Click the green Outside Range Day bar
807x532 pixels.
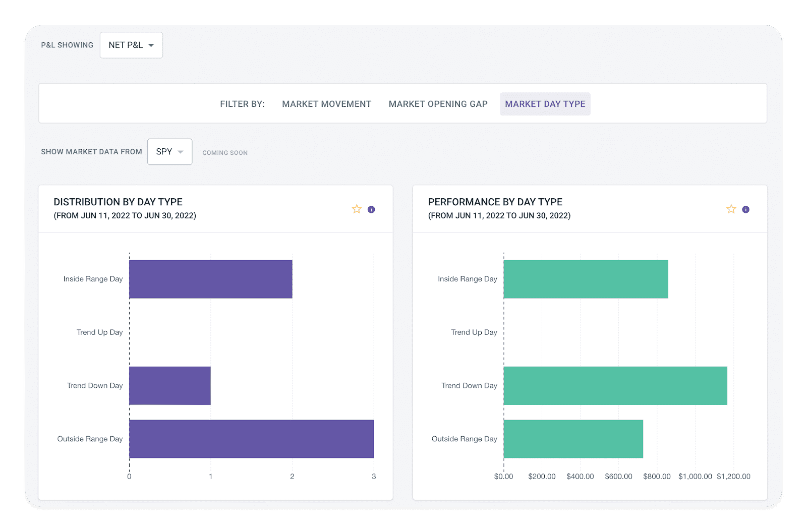(573, 439)
